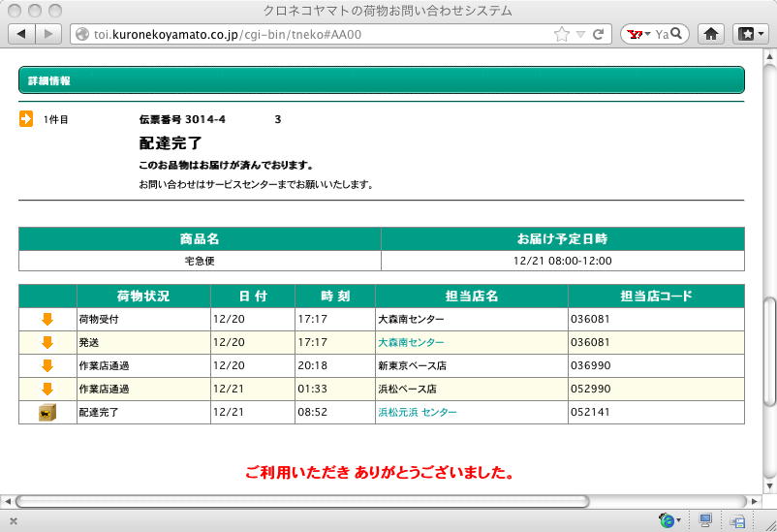Click the site globe icon in address bar
Image resolution: width=777 pixels, height=532 pixels.
click(82, 34)
